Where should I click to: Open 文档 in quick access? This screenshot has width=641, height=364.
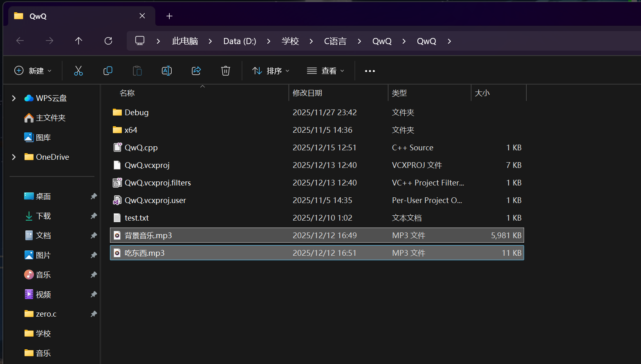[x=43, y=235]
